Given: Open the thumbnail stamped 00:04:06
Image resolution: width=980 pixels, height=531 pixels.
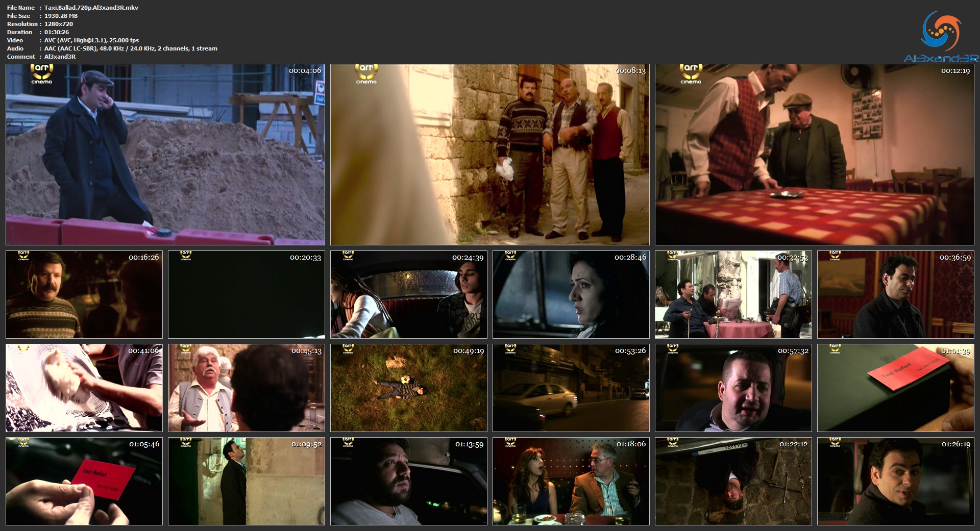Looking at the screenshot, I should 165,155.
